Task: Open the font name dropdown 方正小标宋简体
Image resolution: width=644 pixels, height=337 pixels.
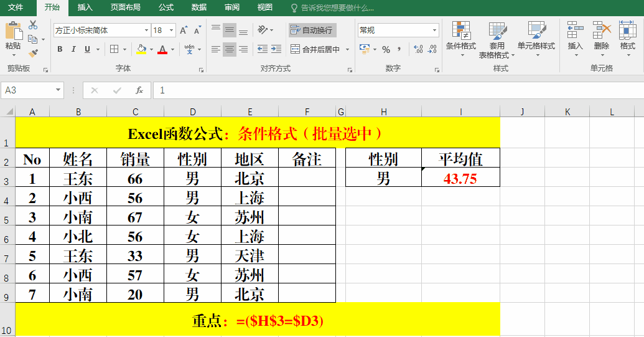Action: (147, 31)
